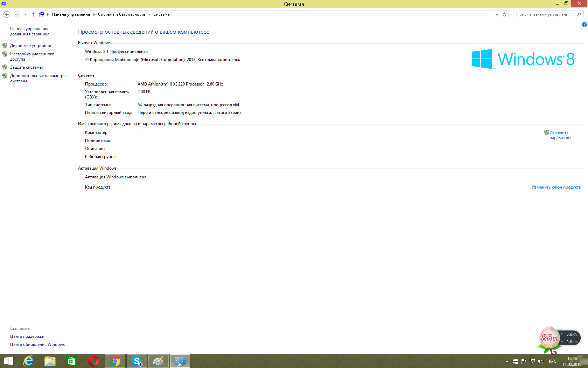The height and width of the screenshot is (368, 588).
Task: Open the recent locations dropdown arrow
Action: pos(25,14)
